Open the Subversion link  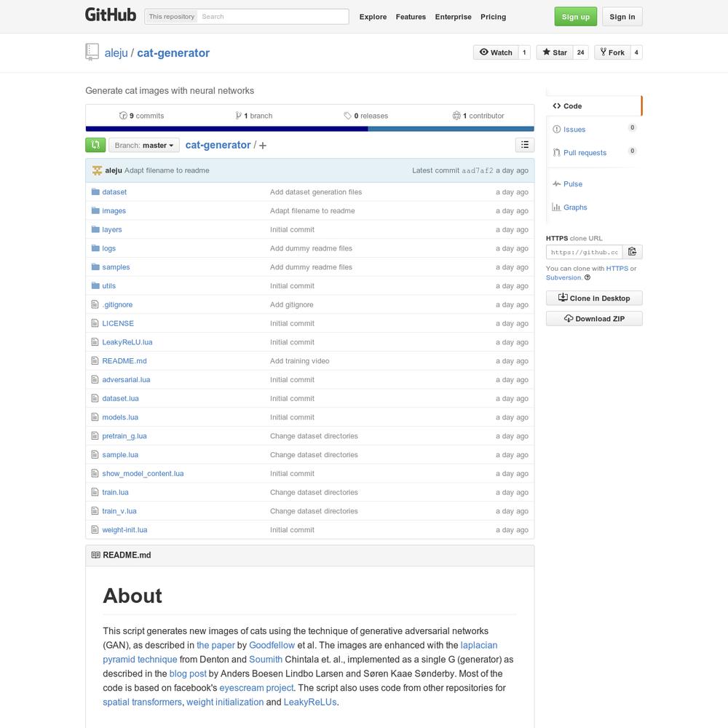tap(563, 277)
